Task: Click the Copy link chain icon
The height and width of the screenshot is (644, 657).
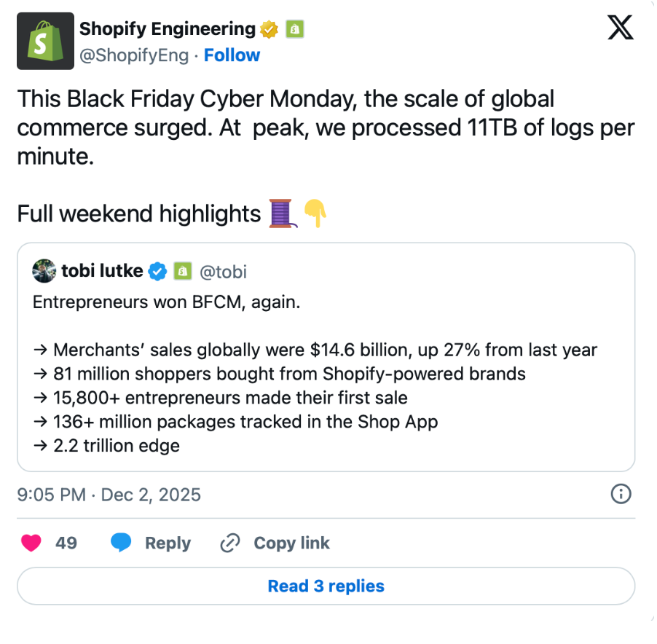Action: point(229,543)
